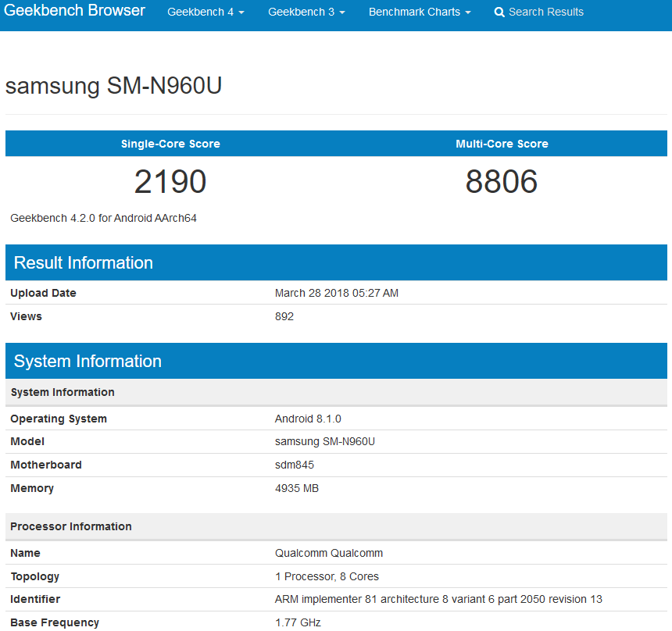Select the motherboard value sdm845
The height and width of the screenshot is (631, 672).
295,465
